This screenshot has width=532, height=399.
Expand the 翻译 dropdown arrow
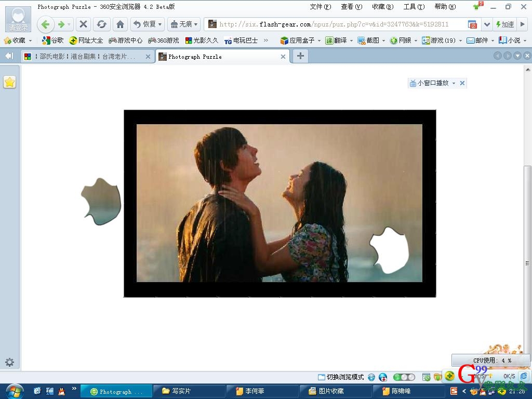click(352, 41)
